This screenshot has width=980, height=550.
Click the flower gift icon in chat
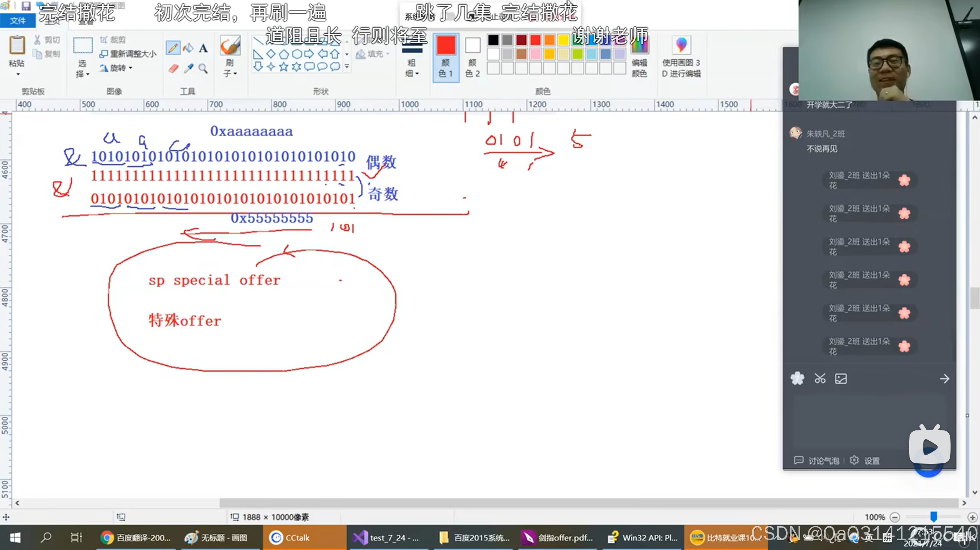[x=797, y=379]
